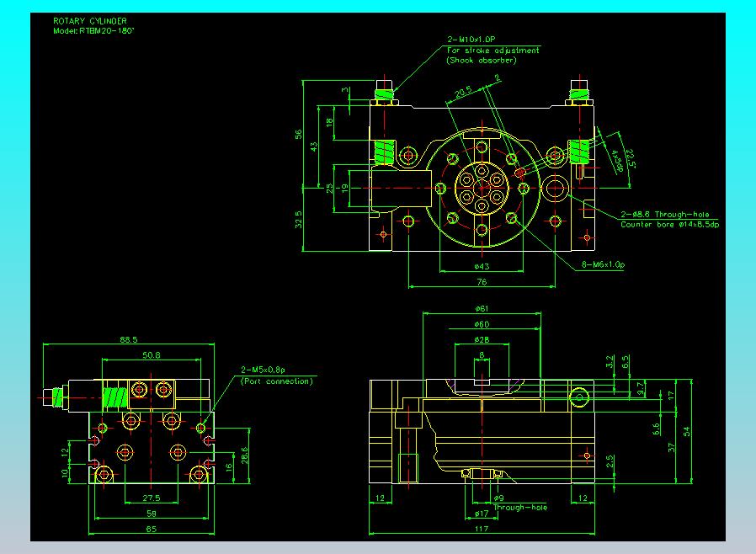This screenshot has height=554, width=756.
Task: Click the '(Port connection)' annotation
Action: click(x=277, y=381)
